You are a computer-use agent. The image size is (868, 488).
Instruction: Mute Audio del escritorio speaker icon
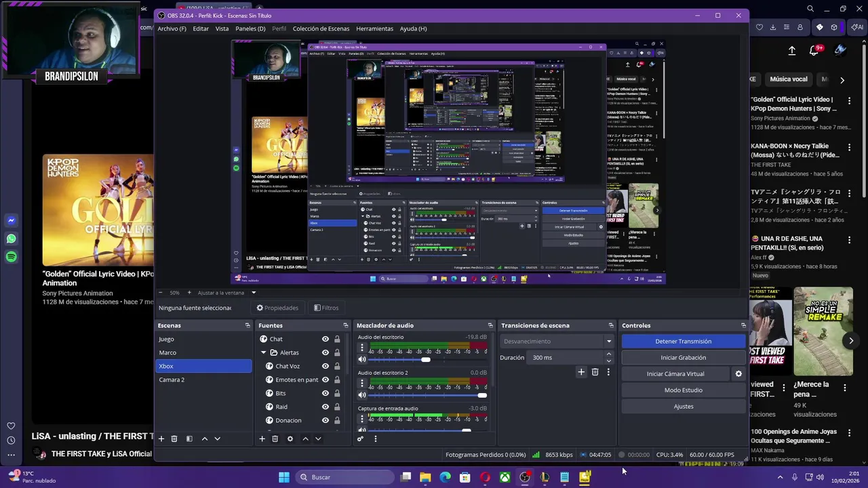point(362,359)
